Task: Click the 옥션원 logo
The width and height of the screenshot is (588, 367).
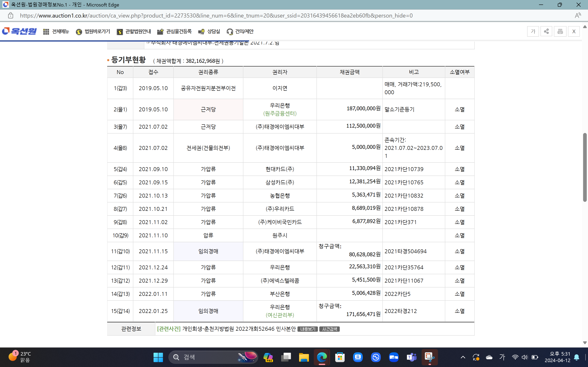Action: tap(19, 31)
